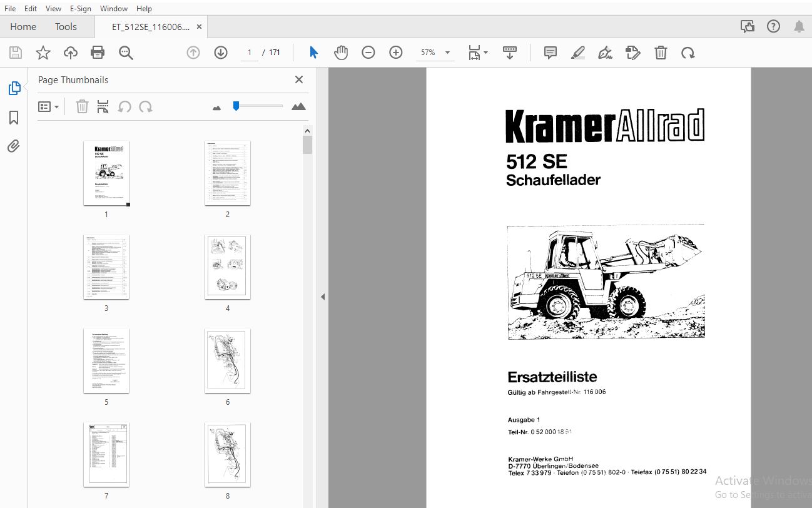This screenshot has height=508, width=812.
Task: Click the thumbnail size slider handle
Action: [236, 106]
